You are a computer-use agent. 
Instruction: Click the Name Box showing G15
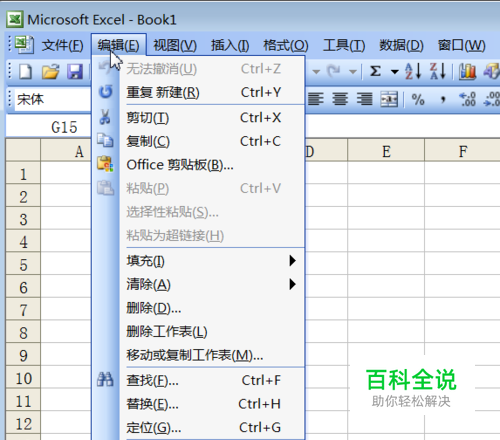(x=49, y=127)
